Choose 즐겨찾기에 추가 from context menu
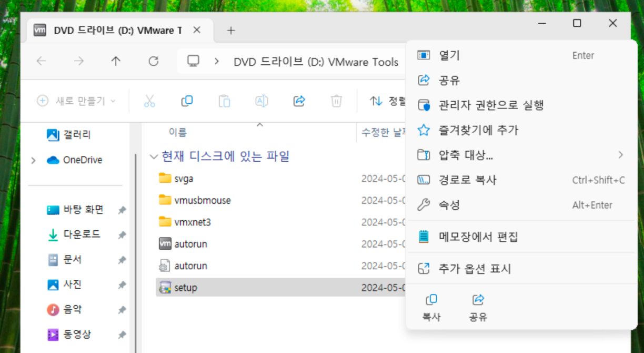This screenshot has height=353, width=644. coord(521,130)
